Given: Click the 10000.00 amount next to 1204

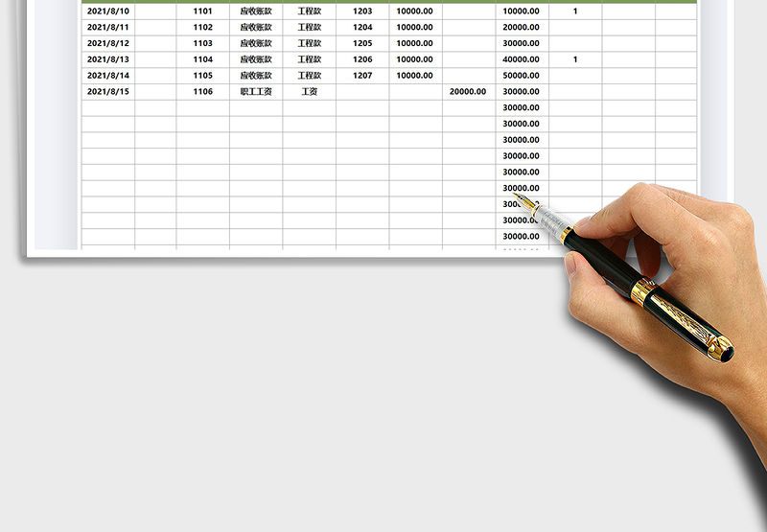Looking at the screenshot, I should [415, 28].
